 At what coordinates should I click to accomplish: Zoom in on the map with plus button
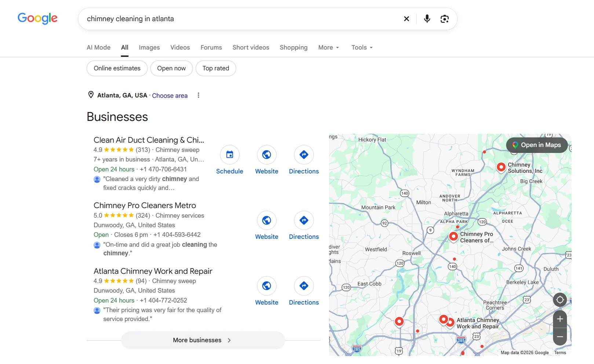560,319
